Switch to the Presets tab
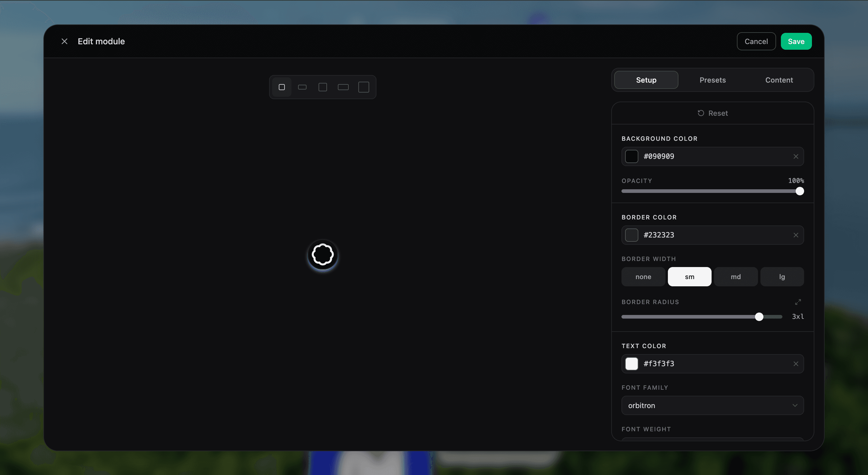Screen dimensions: 868x475 [712, 80]
